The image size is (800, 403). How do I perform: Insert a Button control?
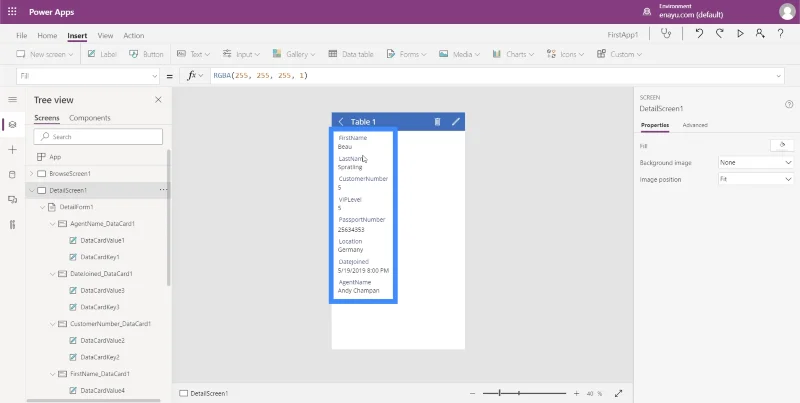[x=146, y=54]
